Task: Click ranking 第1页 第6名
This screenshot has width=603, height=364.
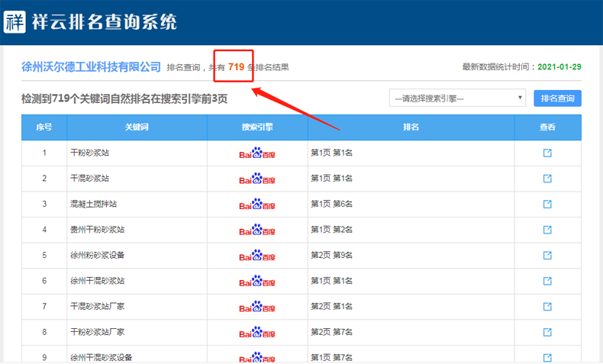Action: tap(331, 204)
